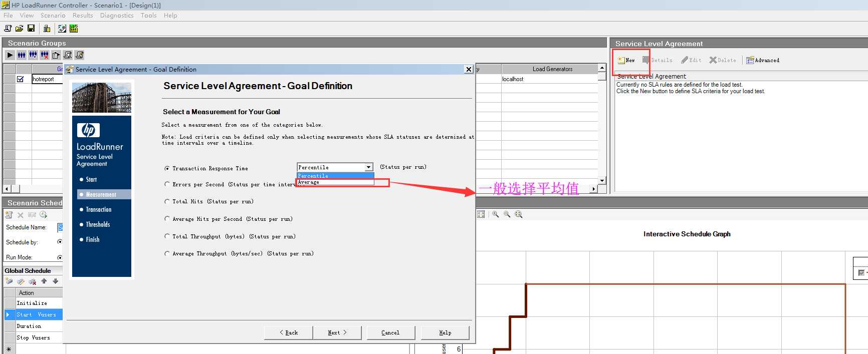868x354 pixels.
Task: Click the Delete Schedule X icon
Action: [x=21, y=215]
